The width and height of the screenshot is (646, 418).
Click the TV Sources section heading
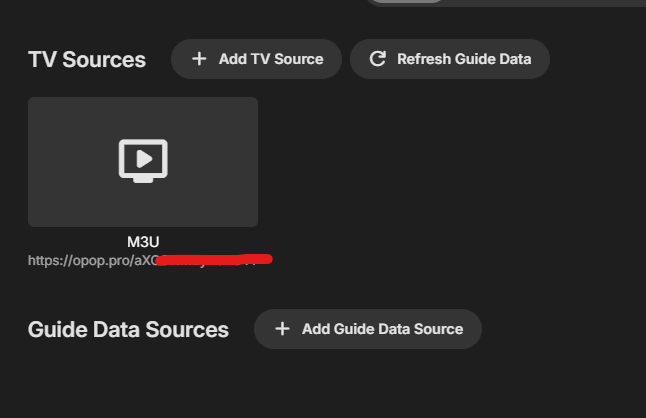(87, 60)
